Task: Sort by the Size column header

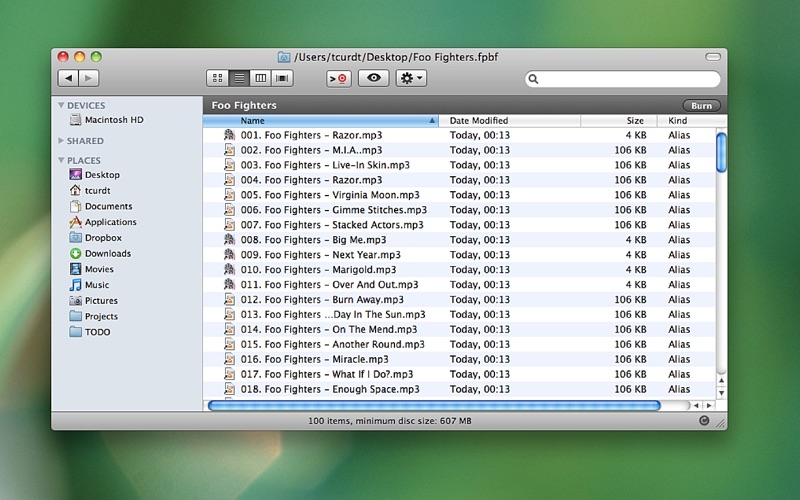Action: tap(619, 121)
